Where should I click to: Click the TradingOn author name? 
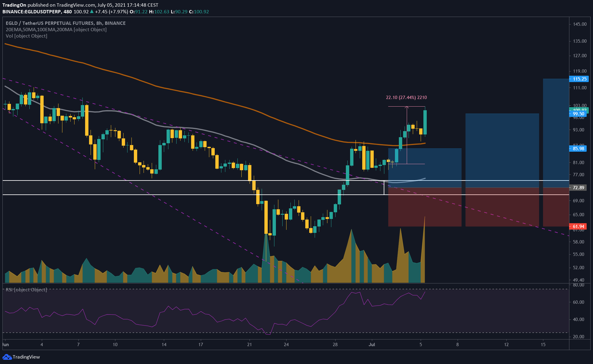pyautogui.click(x=14, y=5)
